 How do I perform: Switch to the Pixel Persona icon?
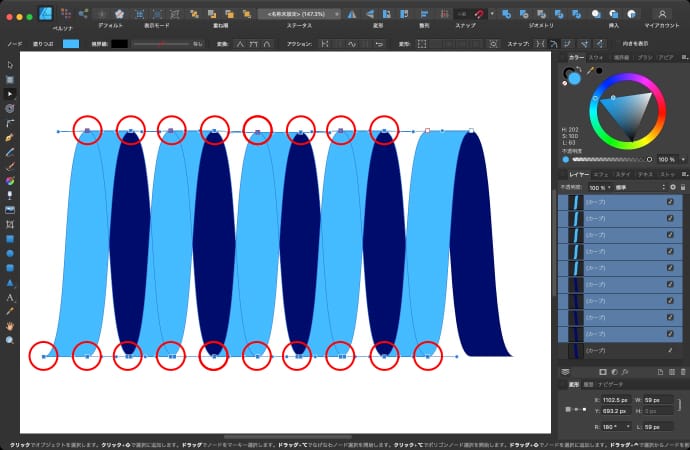pyautogui.click(x=65, y=14)
